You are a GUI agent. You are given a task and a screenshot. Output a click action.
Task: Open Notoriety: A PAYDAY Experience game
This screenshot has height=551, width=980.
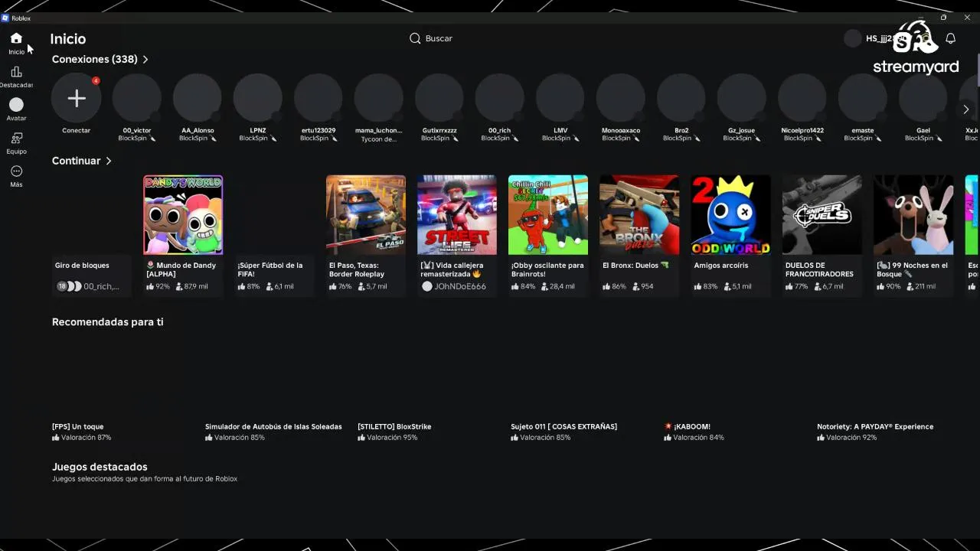point(875,427)
